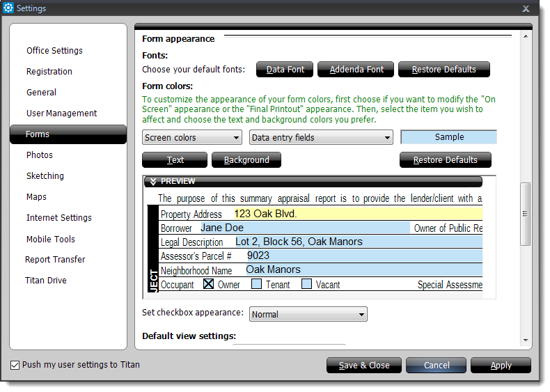Open Internet Settings in the sidebar
Viewport: 550px width, 392px height.
(x=59, y=218)
